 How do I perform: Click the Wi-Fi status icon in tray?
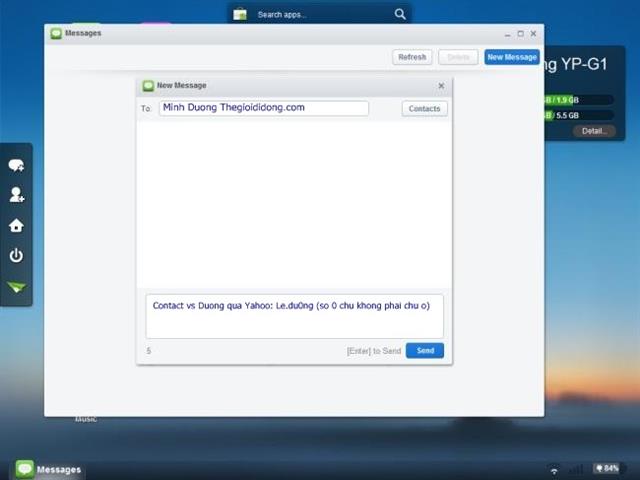(554, 469)
